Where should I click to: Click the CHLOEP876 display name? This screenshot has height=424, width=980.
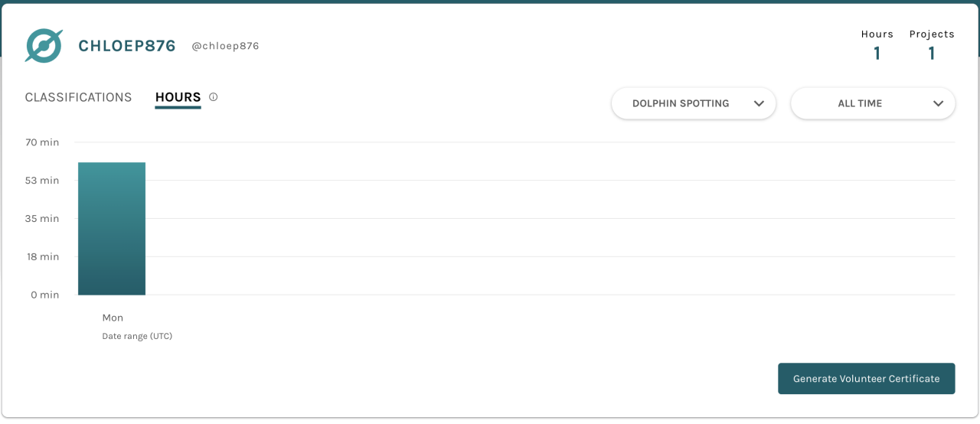point(127,46)
